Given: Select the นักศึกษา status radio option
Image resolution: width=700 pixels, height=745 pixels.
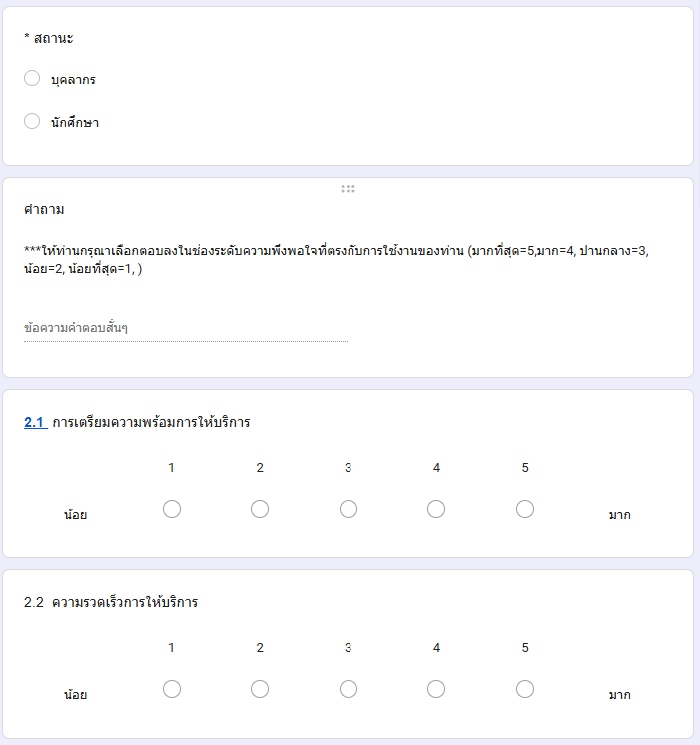Looking at the screenshot, I should (x=32, y=121).
